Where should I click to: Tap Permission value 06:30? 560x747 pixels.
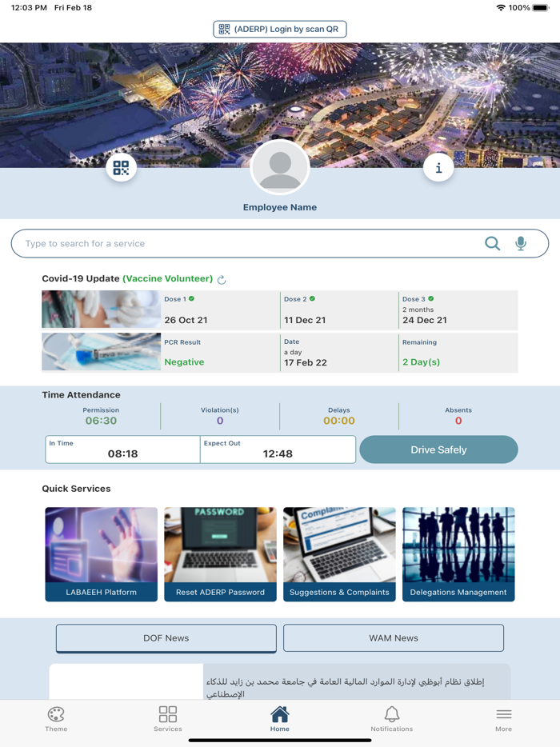click(101, 421)
